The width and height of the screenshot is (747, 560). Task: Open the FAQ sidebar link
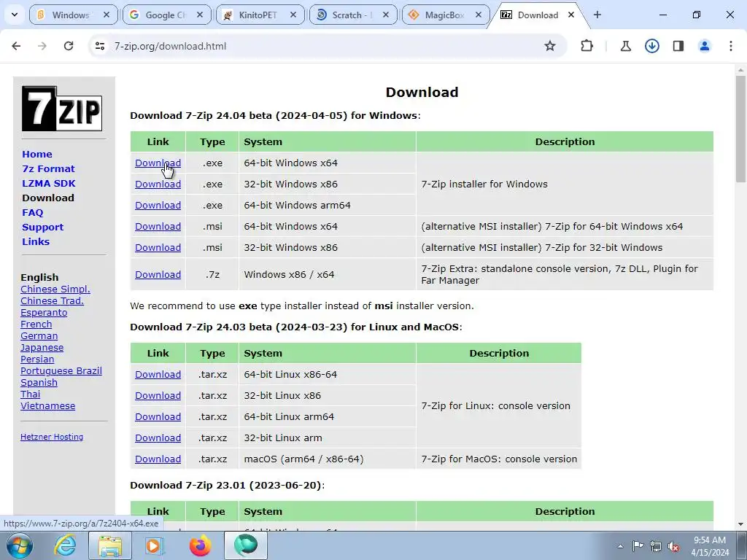32,212
